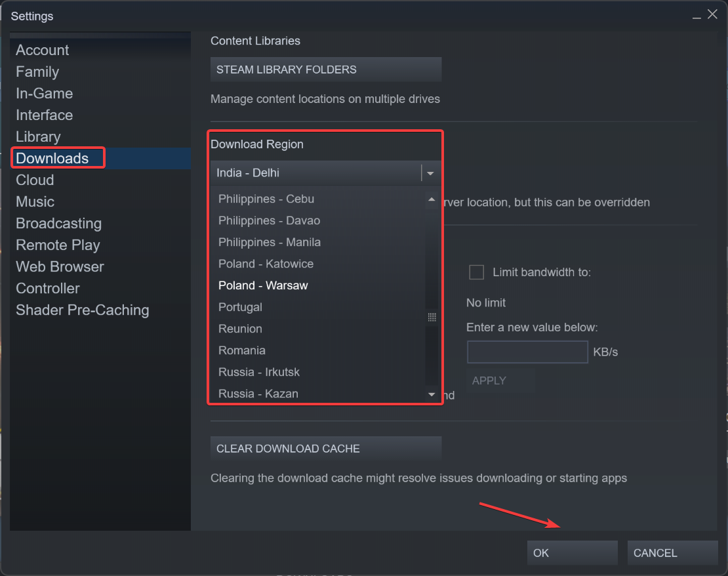
Task: Toggle the India - Delhi download region dropdown
Action: coord(326,173)
